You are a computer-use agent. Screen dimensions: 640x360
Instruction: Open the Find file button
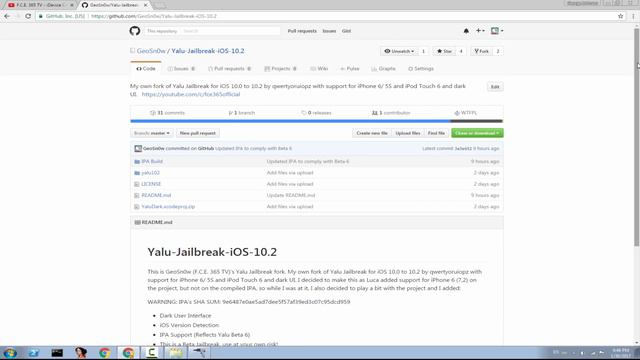click(436, 133)
